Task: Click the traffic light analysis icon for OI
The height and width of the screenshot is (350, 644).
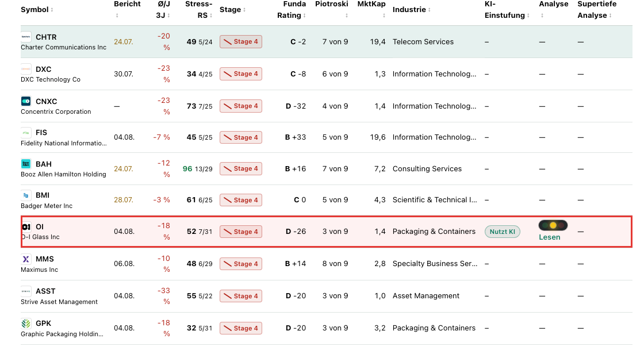Action: tap(553, 225)
